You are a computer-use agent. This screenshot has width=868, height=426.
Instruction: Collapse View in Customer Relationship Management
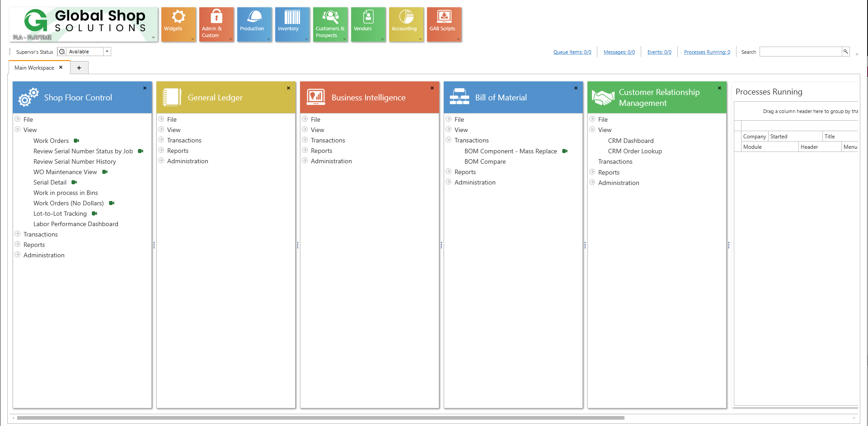pyautogui.click(x=592, y=129)
